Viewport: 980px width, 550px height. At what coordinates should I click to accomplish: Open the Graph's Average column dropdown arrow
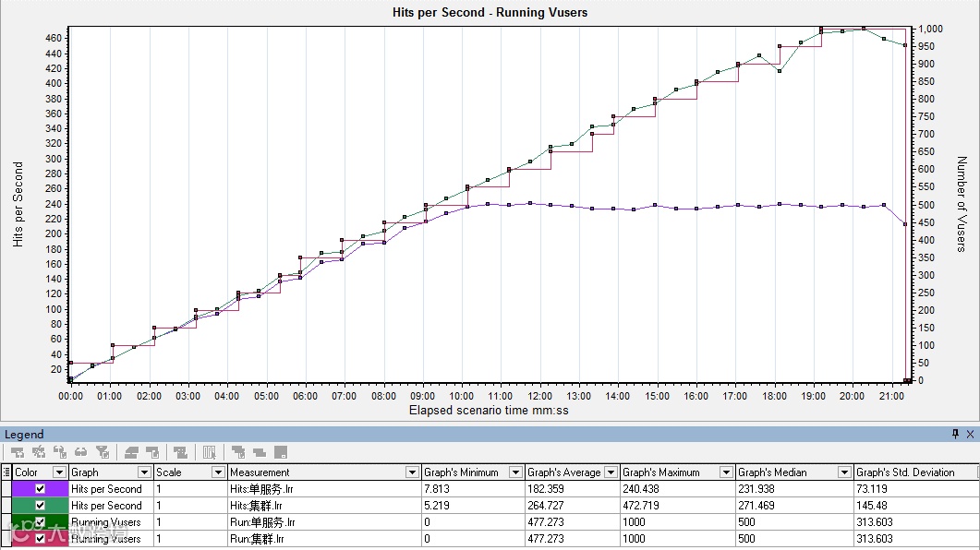tap(611, 472)
